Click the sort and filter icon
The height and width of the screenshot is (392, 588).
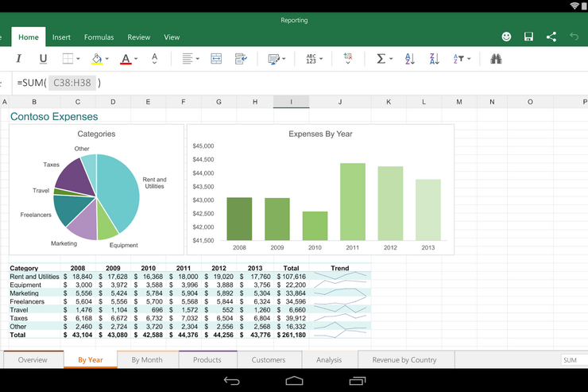[x=459, y=59]
